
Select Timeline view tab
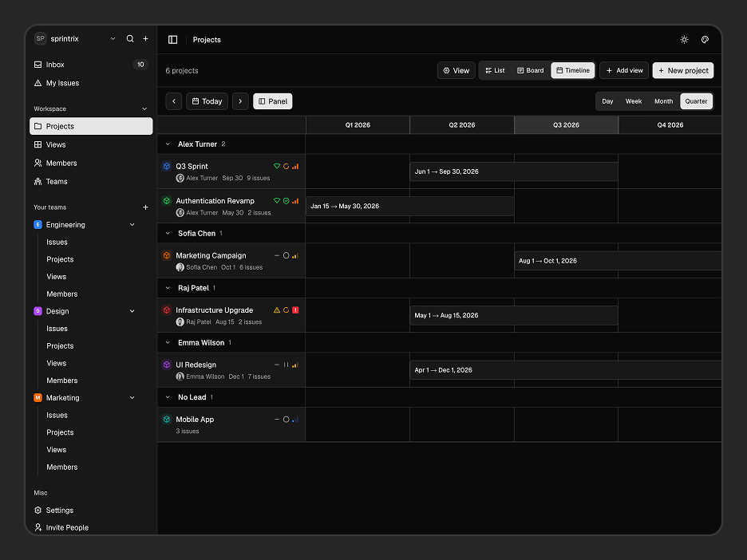click(573, 70)
